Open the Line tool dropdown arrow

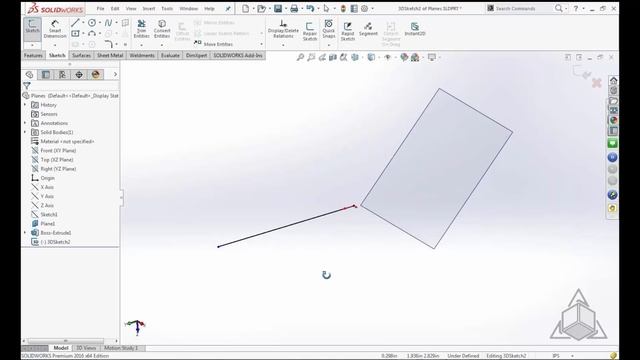pyautogui.click(x=83, y=23)
